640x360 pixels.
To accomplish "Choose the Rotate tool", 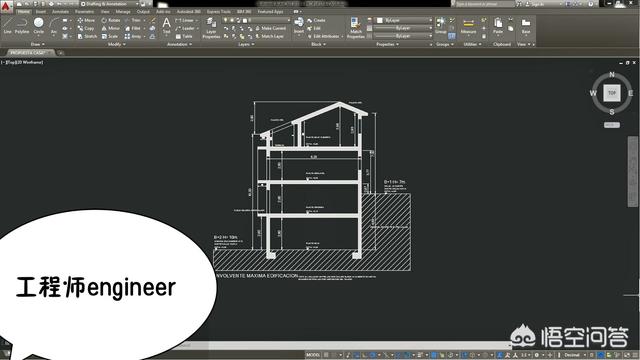I will pyautogui.click(x=111, y=20).
